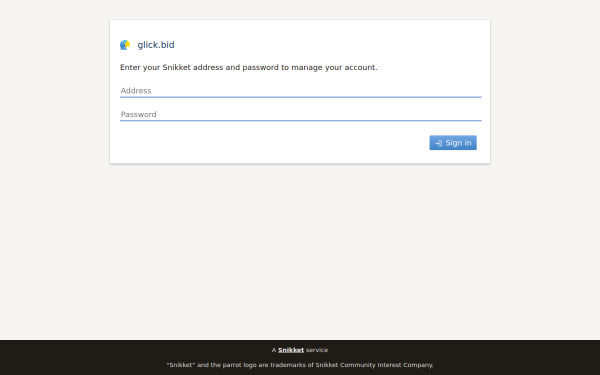Open the Snikket link in footer
This screenshot has height=375, width=600.
coord(291,350)
